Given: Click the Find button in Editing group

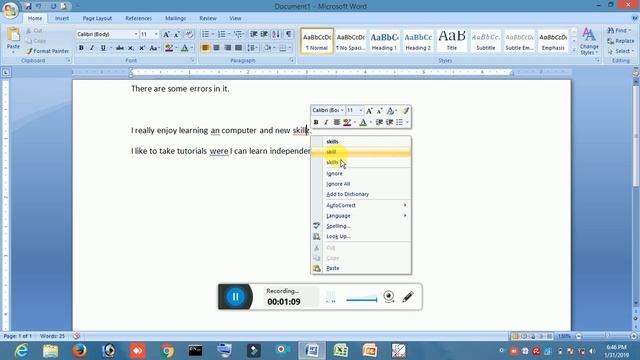Looking at the screenshot, I should pyautogui.click(x=619, y=31).
